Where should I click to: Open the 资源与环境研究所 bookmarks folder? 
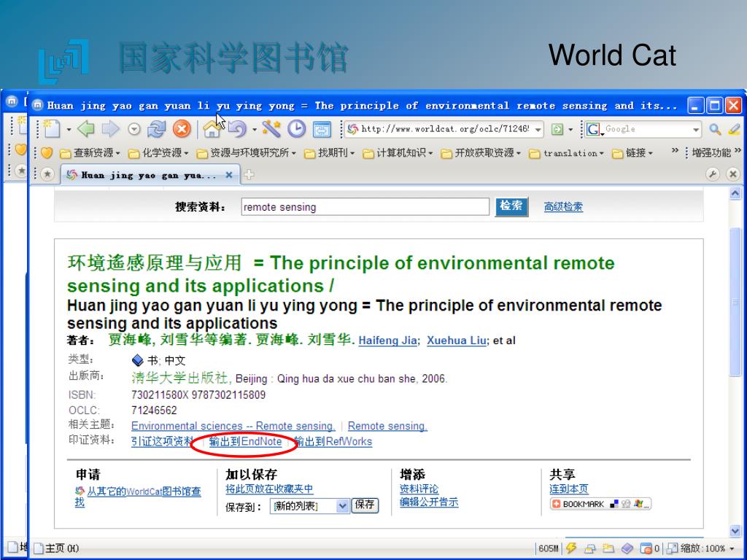247,153
